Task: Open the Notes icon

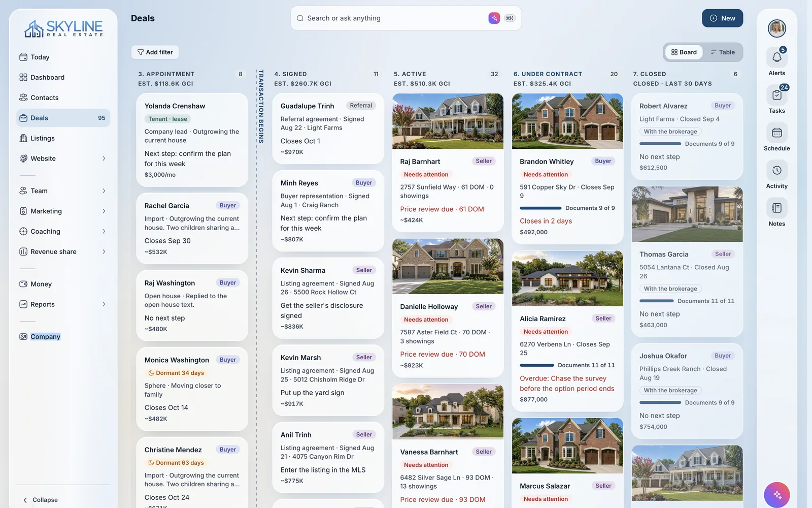Action: 776,208
